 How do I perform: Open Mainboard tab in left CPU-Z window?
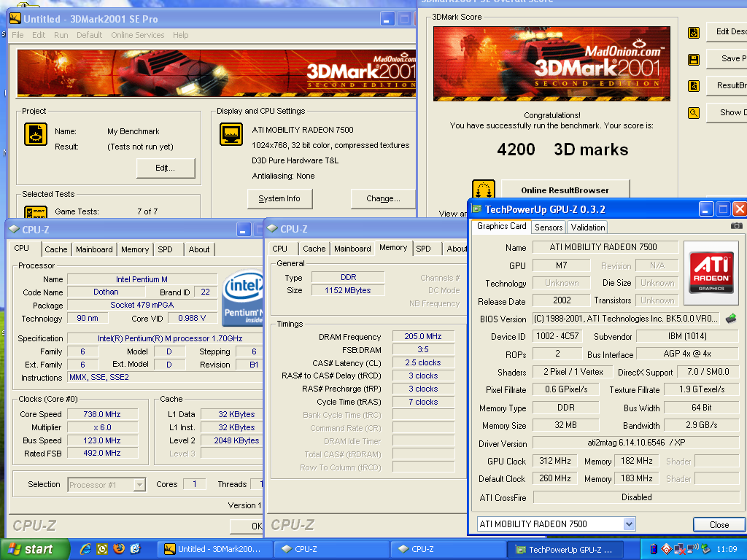pyautogui.click(x=94, y=249)
